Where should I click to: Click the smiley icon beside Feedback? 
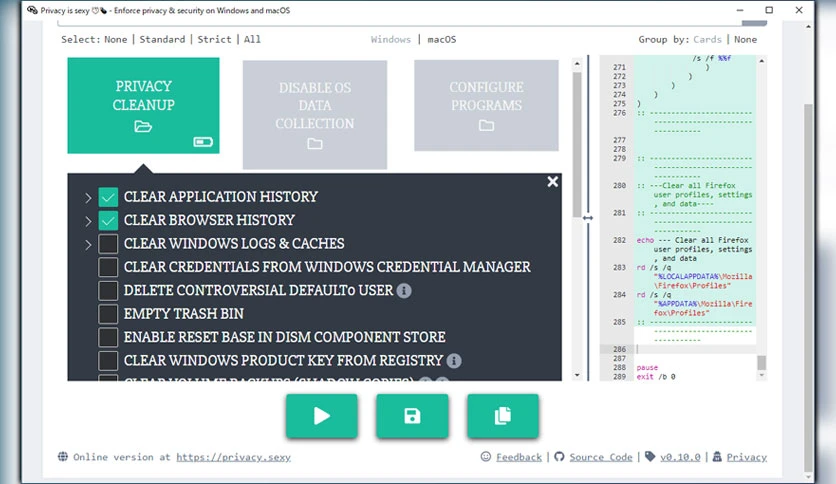[486, 456]
